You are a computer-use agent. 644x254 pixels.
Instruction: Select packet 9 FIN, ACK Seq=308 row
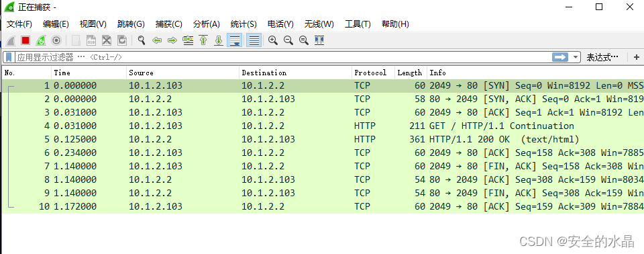323,193
